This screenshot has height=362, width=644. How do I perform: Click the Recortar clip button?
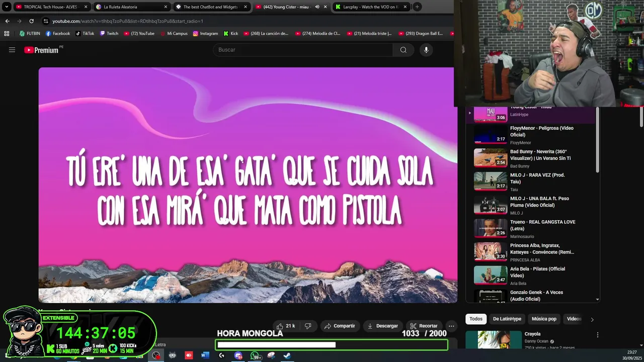[423, 326]
